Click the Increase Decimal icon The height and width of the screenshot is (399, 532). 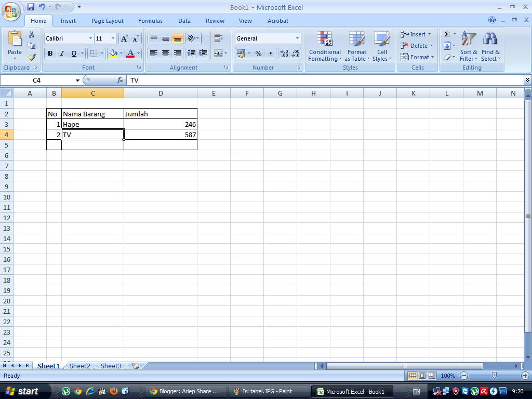284,54
